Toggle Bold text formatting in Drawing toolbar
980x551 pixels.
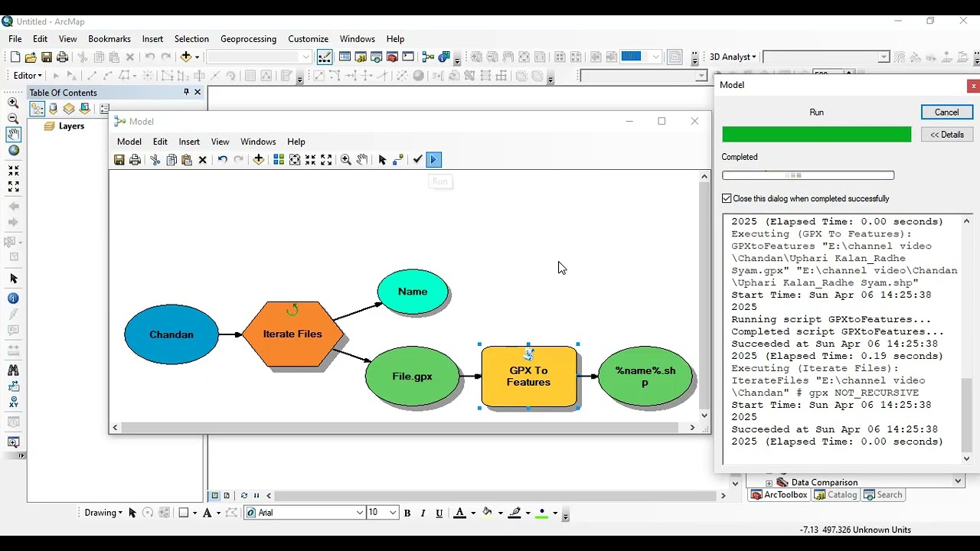point(407,513)
